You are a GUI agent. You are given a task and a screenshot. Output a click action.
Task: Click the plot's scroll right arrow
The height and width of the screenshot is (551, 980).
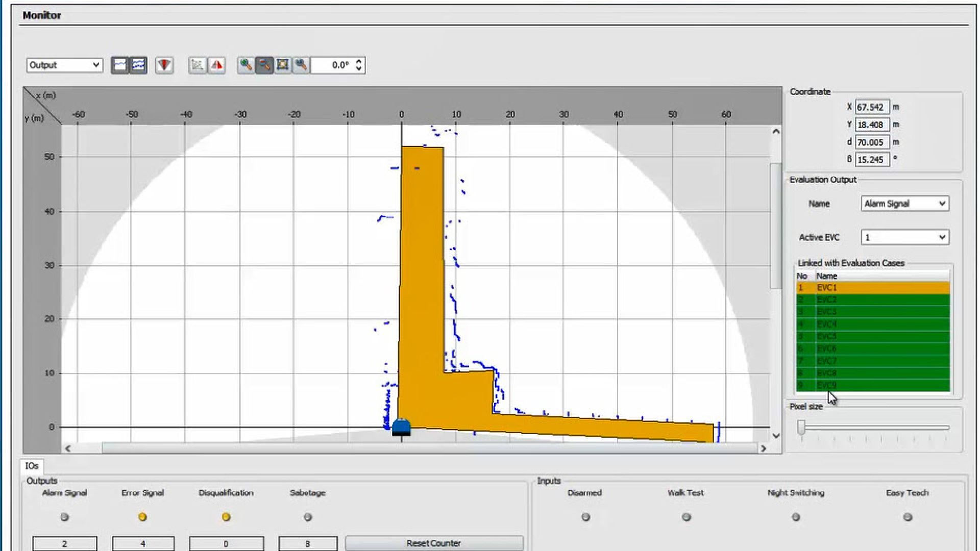(764, 448)
